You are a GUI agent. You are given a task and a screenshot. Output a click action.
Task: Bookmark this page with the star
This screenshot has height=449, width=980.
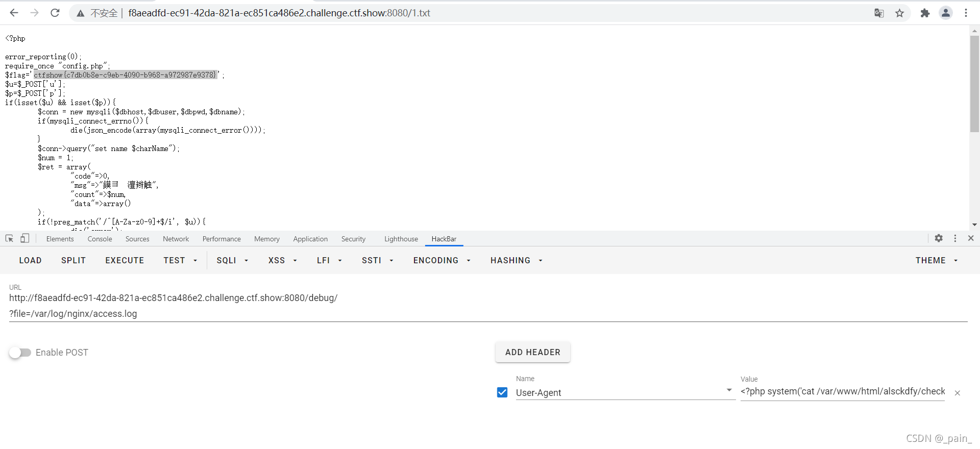click(x=900, y=13)
